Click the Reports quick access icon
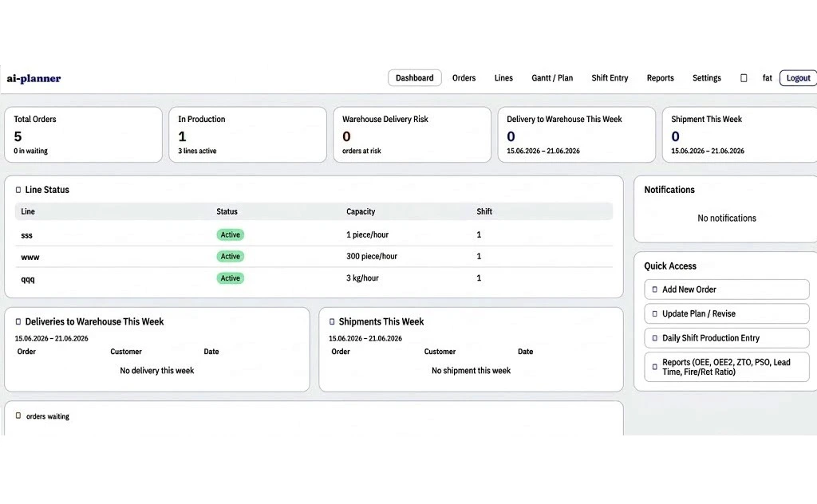 [654, 367]
